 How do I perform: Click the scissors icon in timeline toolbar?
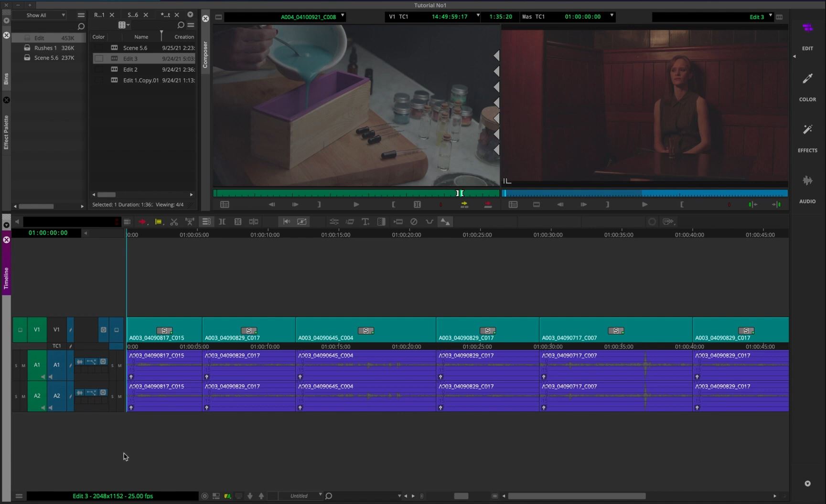click(x=174, y=221)
